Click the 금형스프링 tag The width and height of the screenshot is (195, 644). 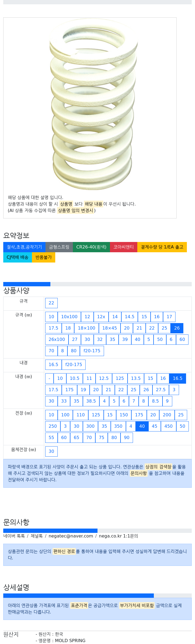pyautogui.click(x=59, y=247)
